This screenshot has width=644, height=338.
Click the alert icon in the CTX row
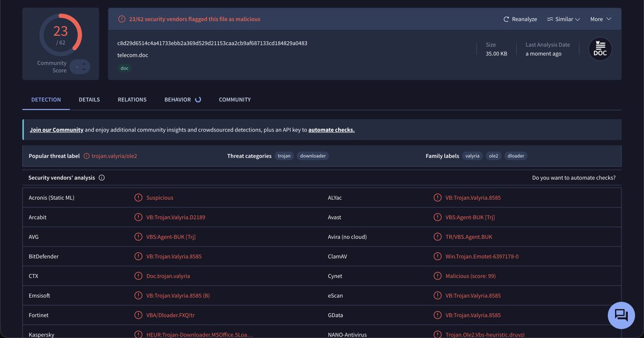(x=138, y=276)
